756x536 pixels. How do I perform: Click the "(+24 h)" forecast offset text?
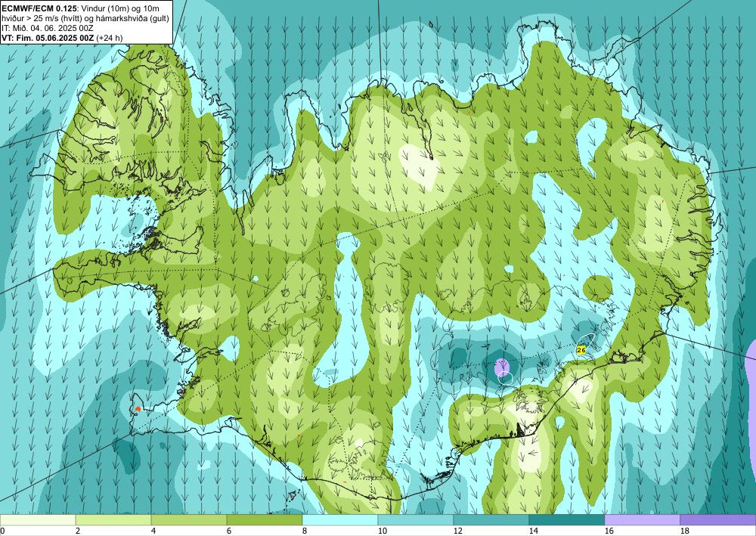tap(110, 38)
